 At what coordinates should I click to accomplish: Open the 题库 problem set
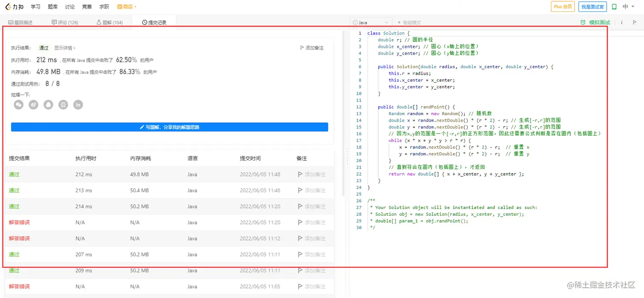[x=53, y=7]
